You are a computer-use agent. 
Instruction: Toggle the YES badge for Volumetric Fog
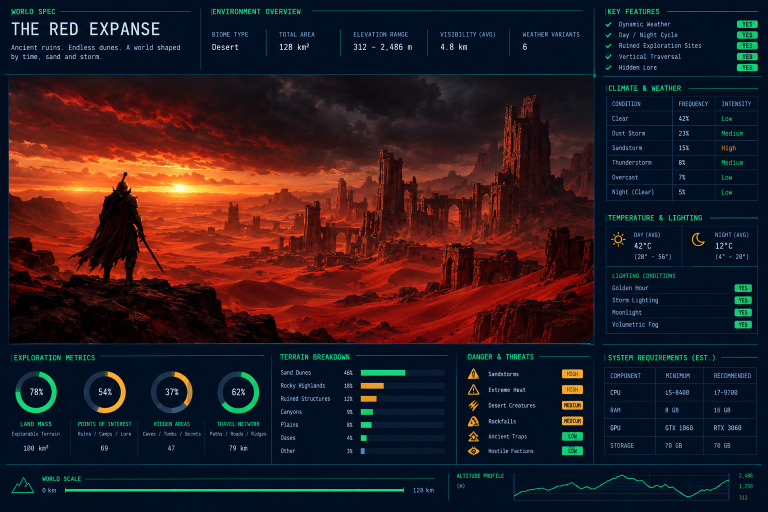743,325
